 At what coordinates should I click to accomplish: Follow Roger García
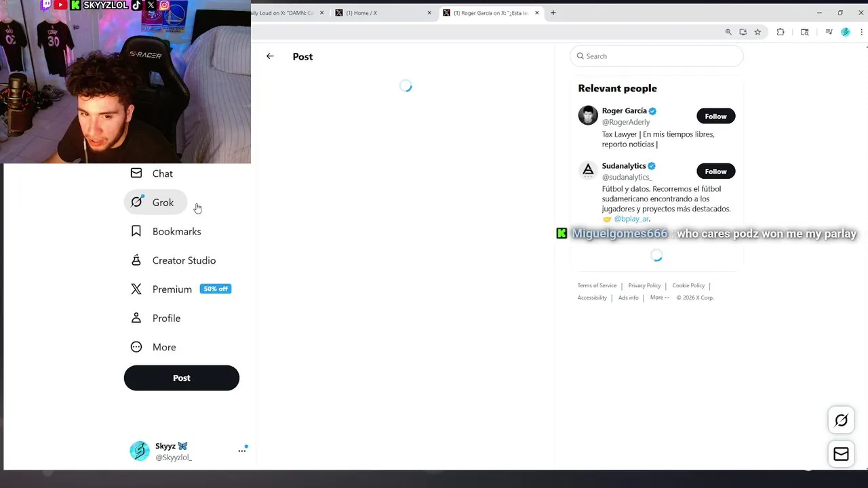pyautogui.click(x=715, y=117)
